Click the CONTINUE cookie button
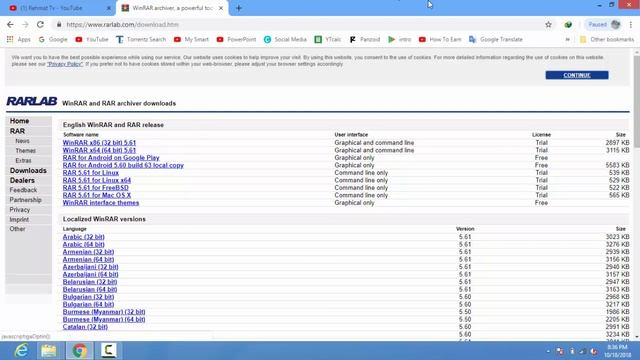This screenshot has height=360, width=640. 577,75
